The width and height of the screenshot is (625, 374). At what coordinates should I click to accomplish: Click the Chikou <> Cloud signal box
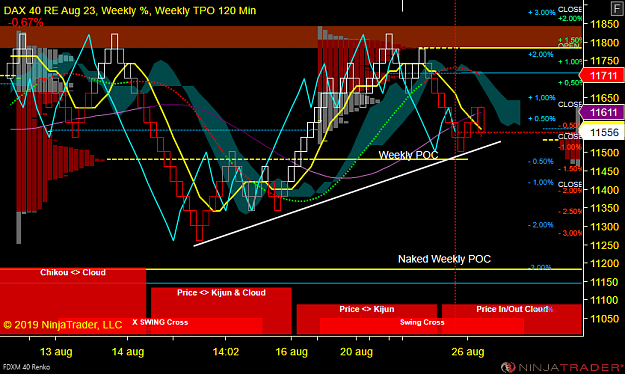(73, 301)
